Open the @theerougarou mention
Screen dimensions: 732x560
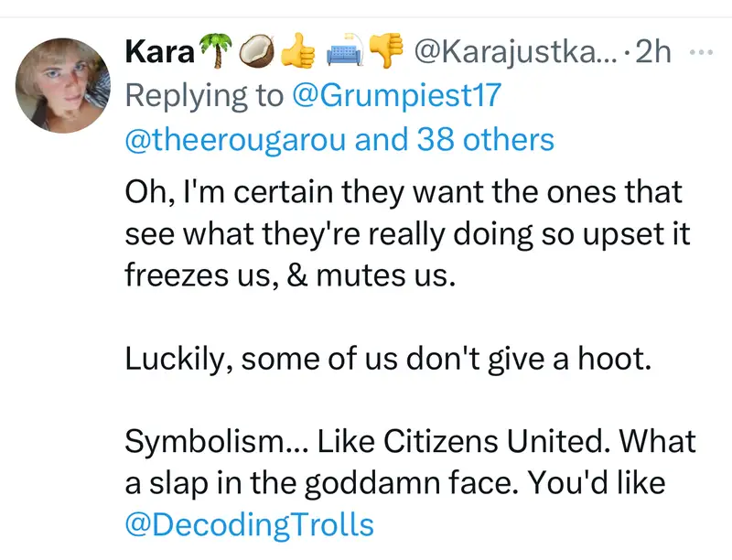tap(252, 139)
